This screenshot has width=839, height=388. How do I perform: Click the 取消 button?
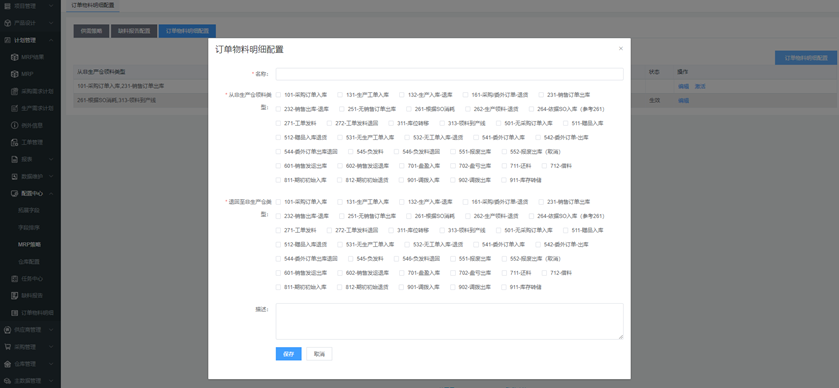(x=319, y=354)
